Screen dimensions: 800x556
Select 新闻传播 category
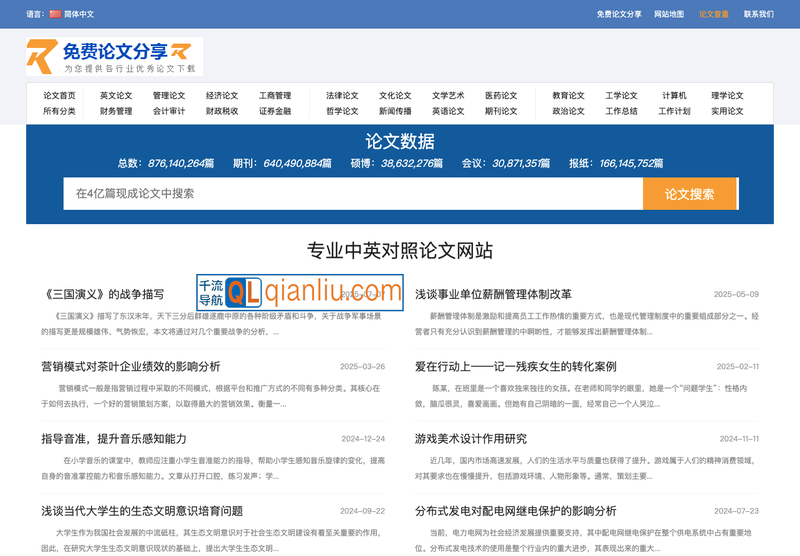pyautogui.click(x=395, y=111)
